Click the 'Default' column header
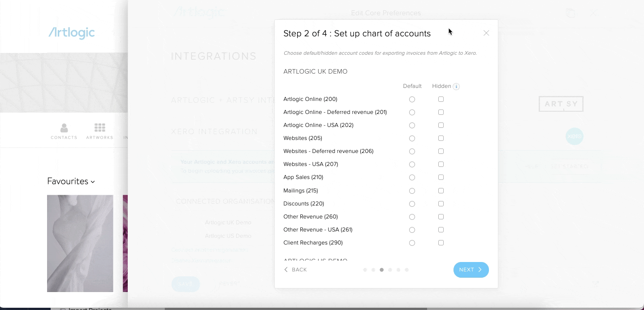644x310 pixels. (x=412, y=86)
